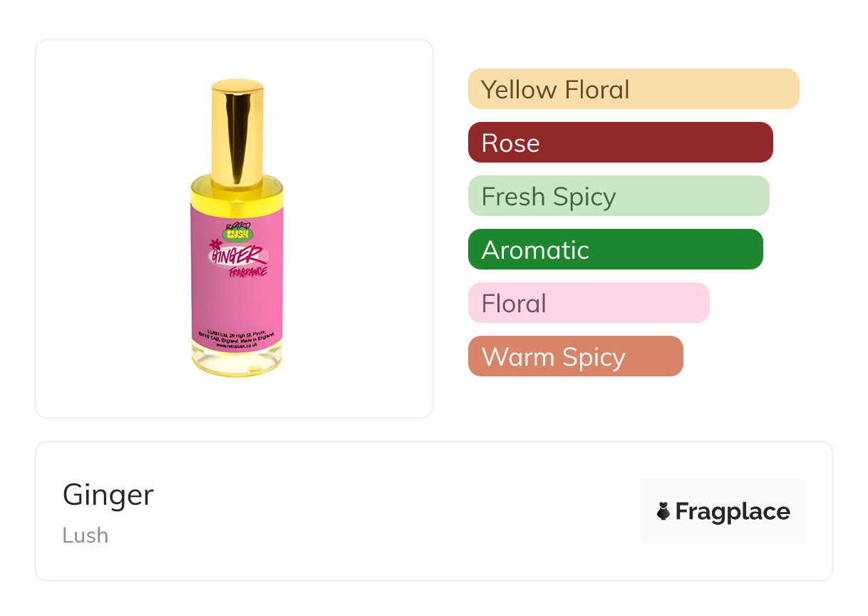Click the Fragplace wordmark text
Viewport: 868px width, 616px height.
click(733, 511)
